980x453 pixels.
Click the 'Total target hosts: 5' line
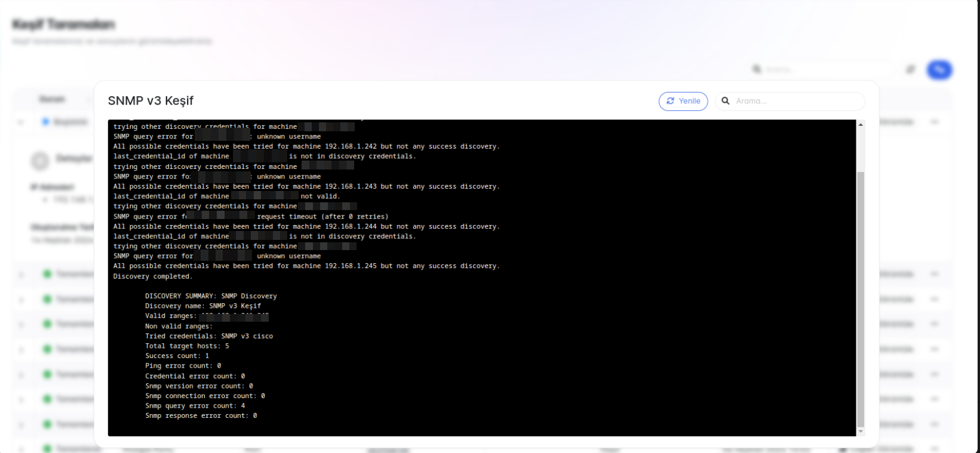coord(187,346)
